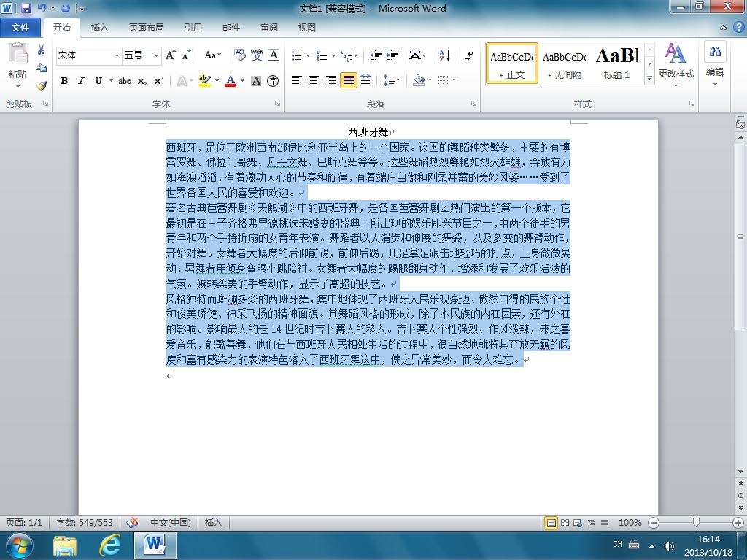Screen dimensions: 747x560
Task: Expand the styles gallery More arrow
Action: (649, 78)
